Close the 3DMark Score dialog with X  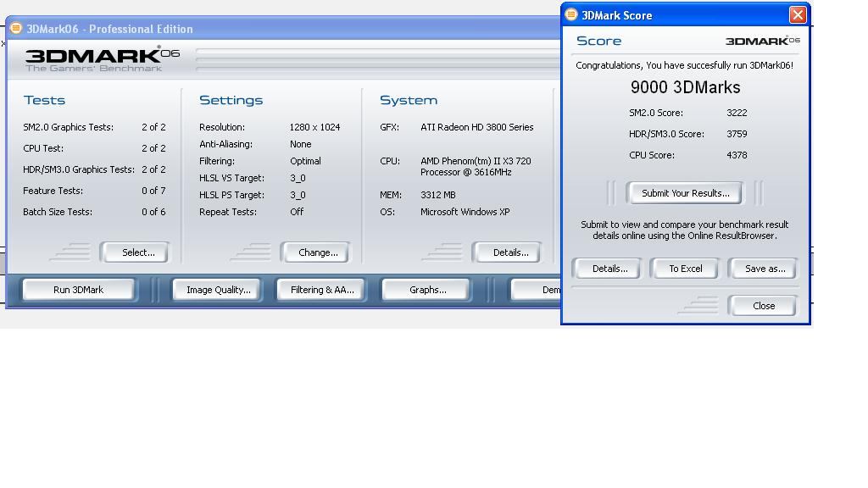(798, 15)
